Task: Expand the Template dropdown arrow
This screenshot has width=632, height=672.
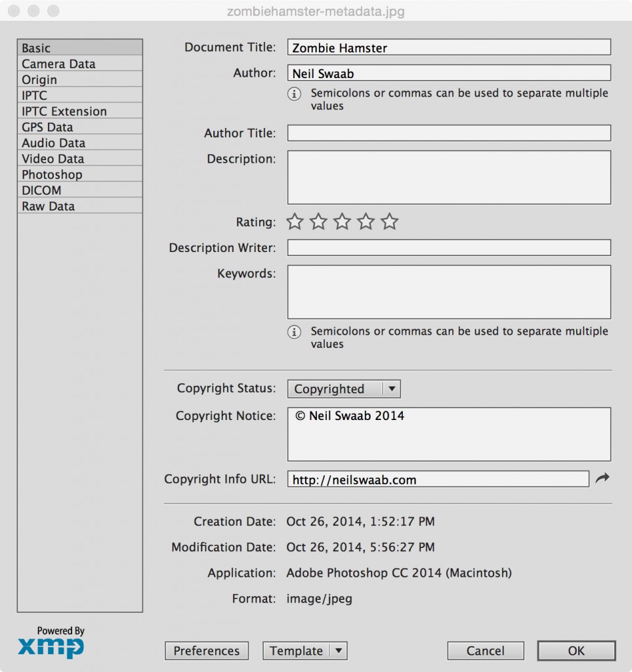Action: click(339, 650)
